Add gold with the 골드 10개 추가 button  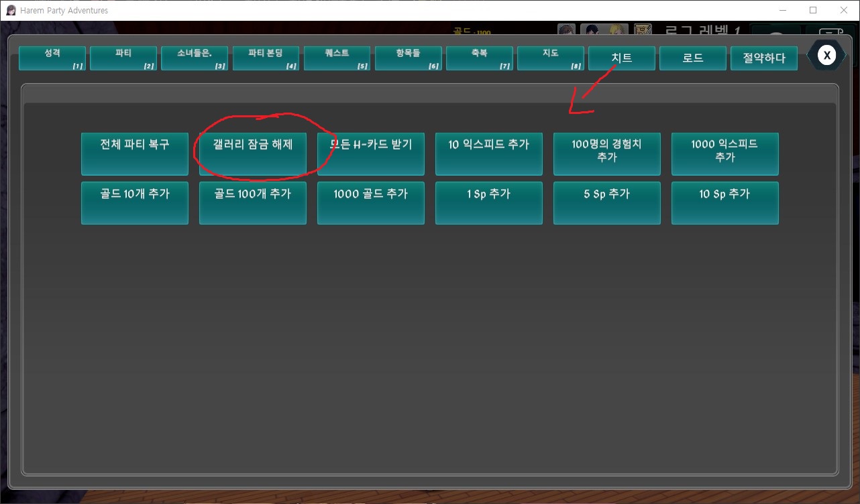click(135, 202)
